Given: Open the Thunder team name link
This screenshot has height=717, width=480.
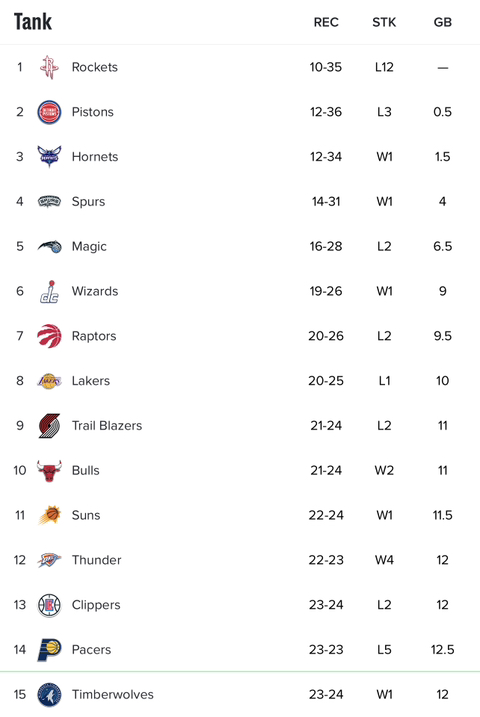Looking at the screenshot, I should [x=96, y=560].
